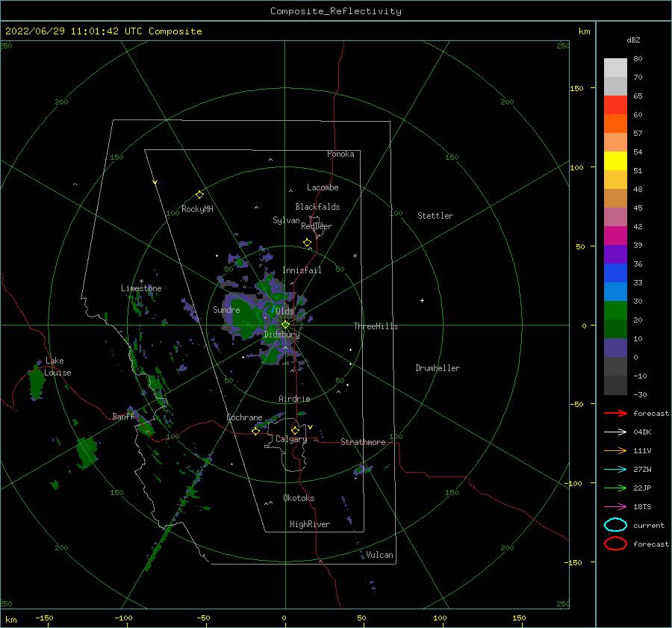Click the yellow diamond marker below Cochrane
Screen dimensions: 672x628
(255, 431)
